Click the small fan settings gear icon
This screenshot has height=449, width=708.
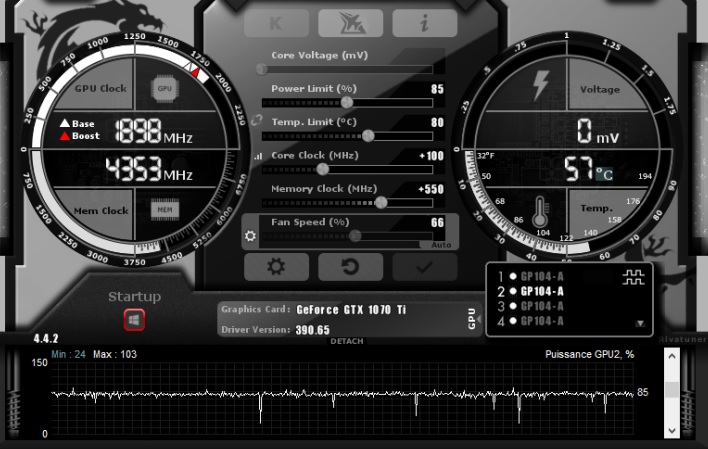pyautogui.click(x=250, y=237)
